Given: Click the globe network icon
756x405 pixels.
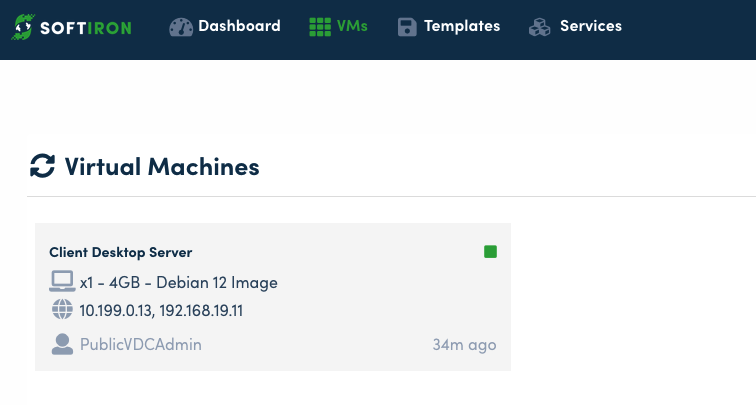Looking at the screenshot, I should pos(62,310).
